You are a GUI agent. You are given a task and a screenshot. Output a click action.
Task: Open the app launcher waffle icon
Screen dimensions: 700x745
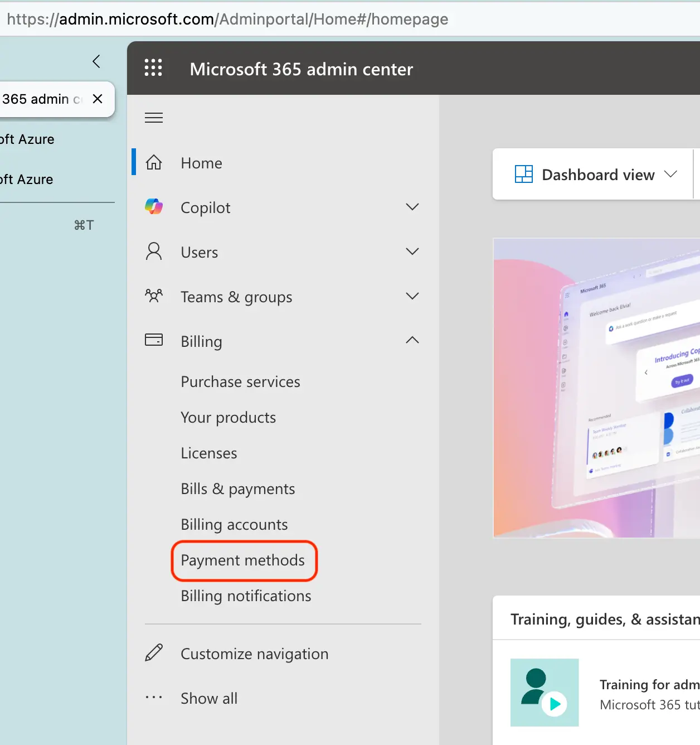coord(153,68)
